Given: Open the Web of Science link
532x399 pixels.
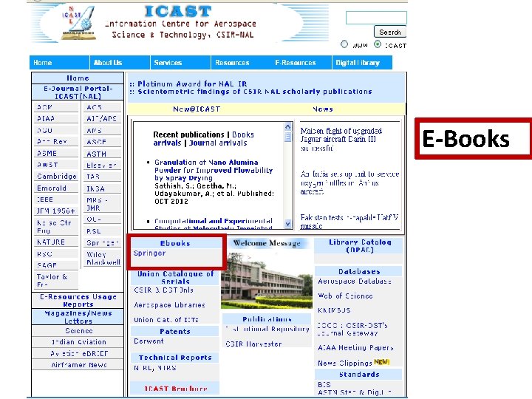Looking at the screenshot, I should (345, 296).
